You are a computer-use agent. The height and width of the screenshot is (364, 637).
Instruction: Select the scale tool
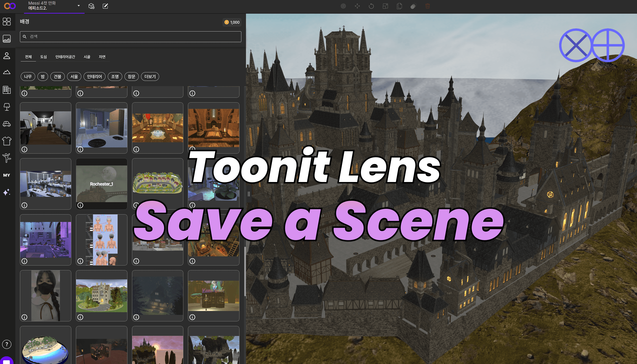point(385,6)
